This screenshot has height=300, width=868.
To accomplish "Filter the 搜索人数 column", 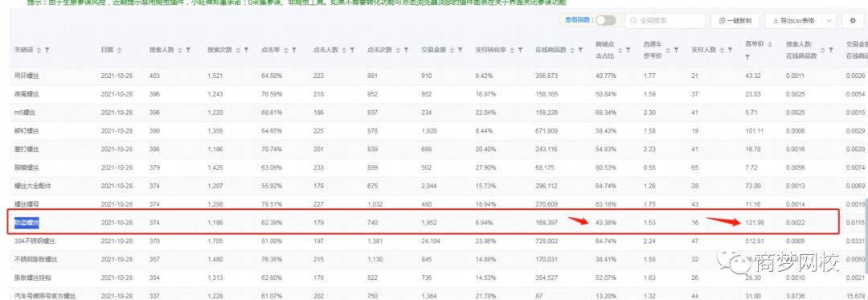I will (187, 50).
